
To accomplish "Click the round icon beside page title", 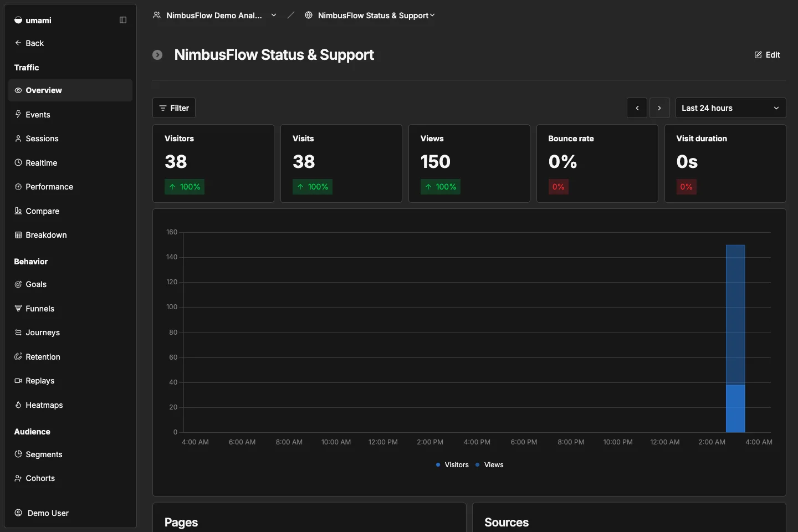I will 157,55.
